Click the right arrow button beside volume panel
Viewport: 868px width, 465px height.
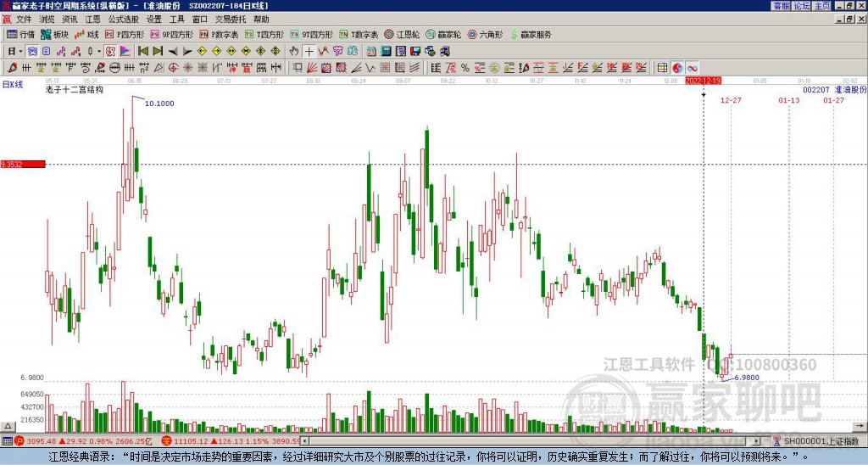click(861, 426)
